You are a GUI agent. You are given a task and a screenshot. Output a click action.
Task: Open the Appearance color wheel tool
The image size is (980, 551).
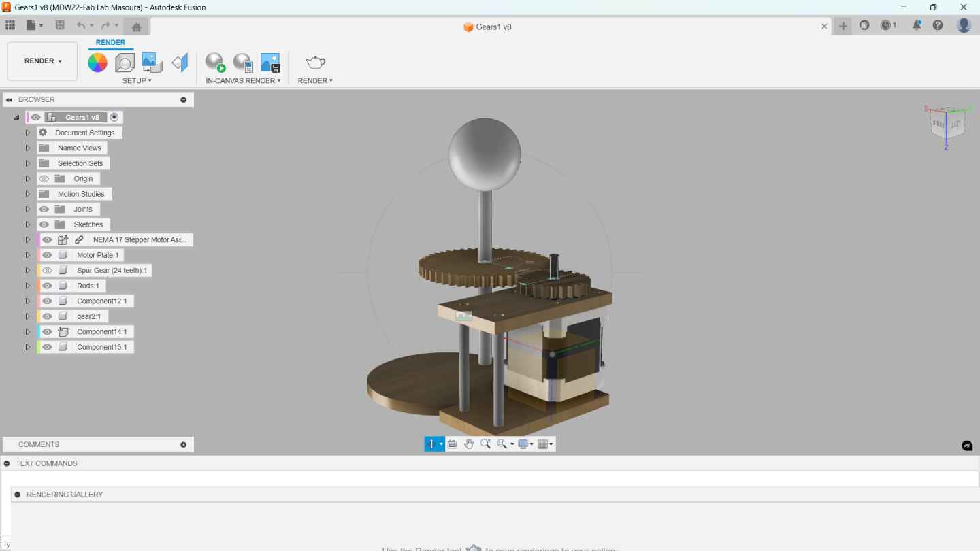click(97, 63)
